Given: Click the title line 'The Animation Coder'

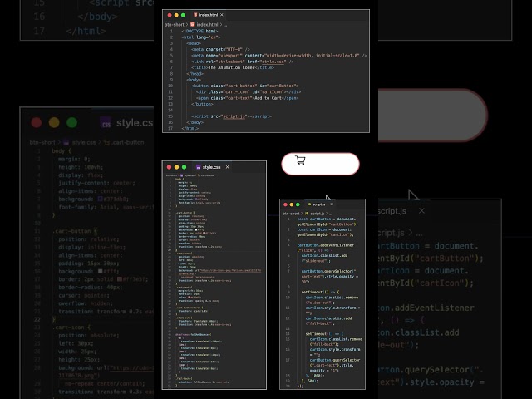Looking at the screenshot, I should [x=233, y=67].
